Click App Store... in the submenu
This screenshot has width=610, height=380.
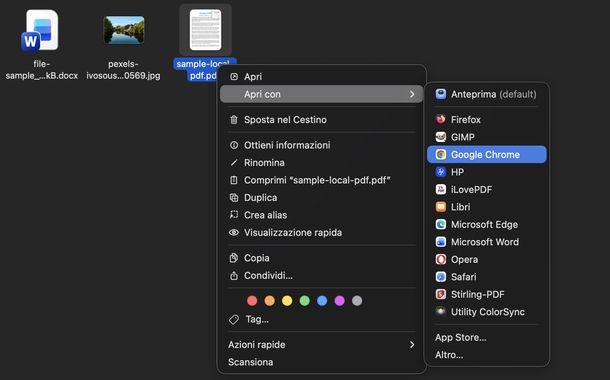[x=461, y=337]
